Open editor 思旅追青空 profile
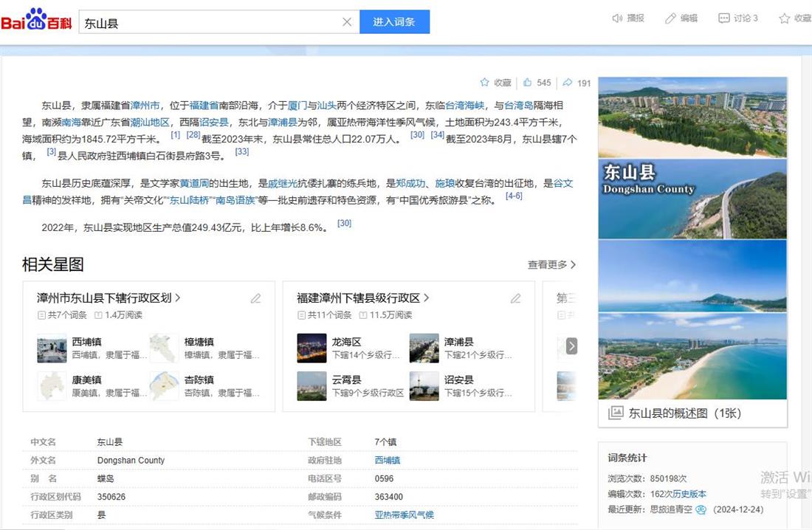Image resolution: width=812 pixels, height=530 pixels. pyautogui.click(x=671, y=510)
